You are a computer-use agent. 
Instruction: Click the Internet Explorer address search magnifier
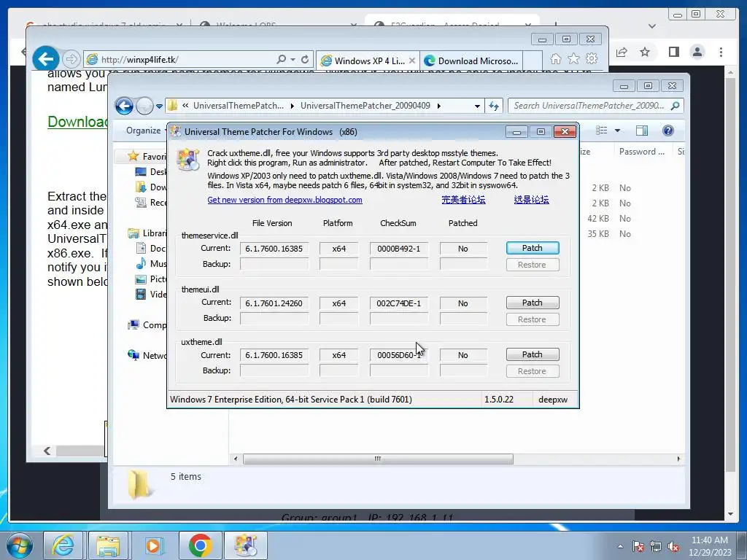[x=282, y=60]
